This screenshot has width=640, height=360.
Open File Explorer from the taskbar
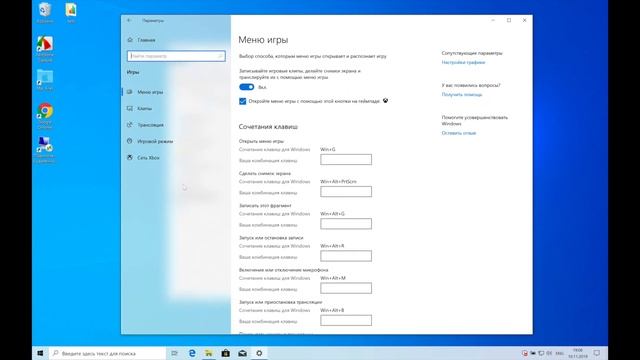[209, 353]
